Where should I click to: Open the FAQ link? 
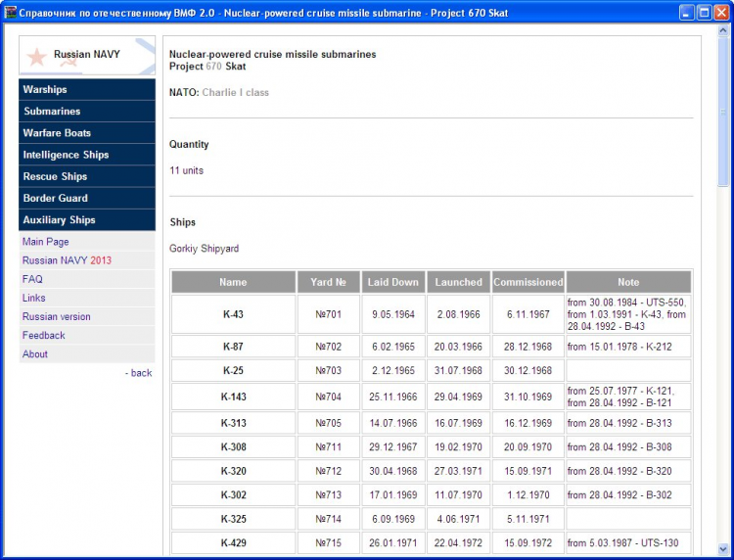[x=32, y=279]
